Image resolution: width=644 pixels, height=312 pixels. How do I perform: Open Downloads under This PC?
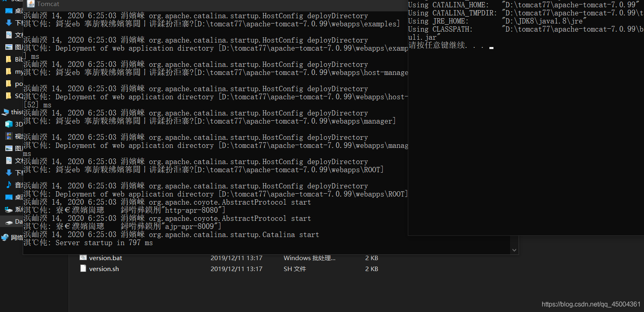9,173
